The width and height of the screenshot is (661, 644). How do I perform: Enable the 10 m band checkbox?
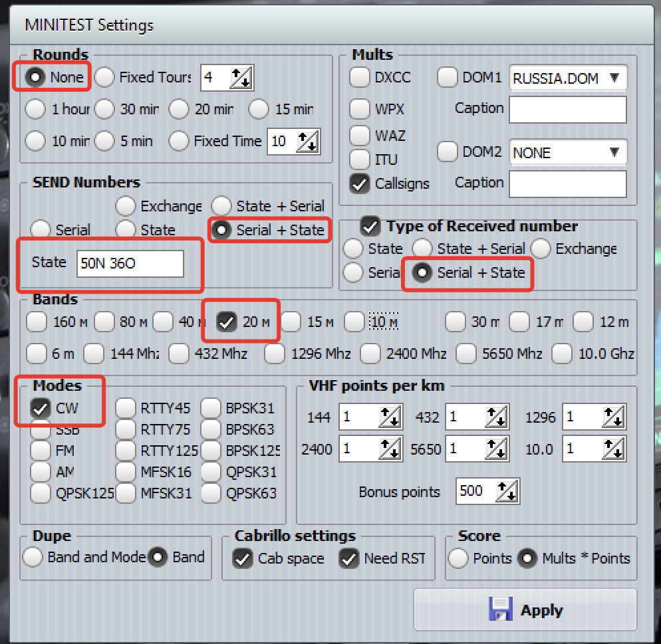coord(354,322)
